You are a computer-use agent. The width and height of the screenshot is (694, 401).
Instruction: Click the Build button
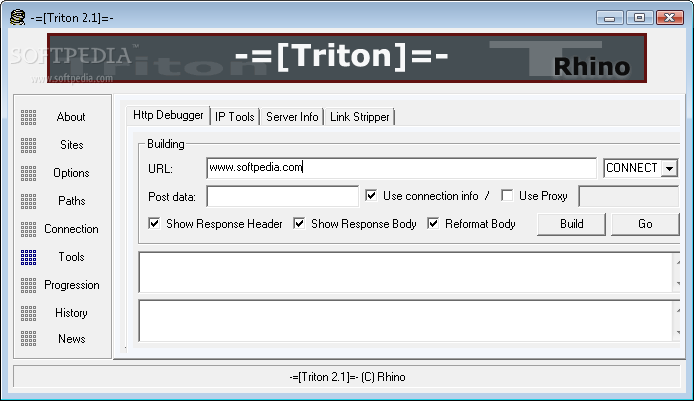pos(571,224)
